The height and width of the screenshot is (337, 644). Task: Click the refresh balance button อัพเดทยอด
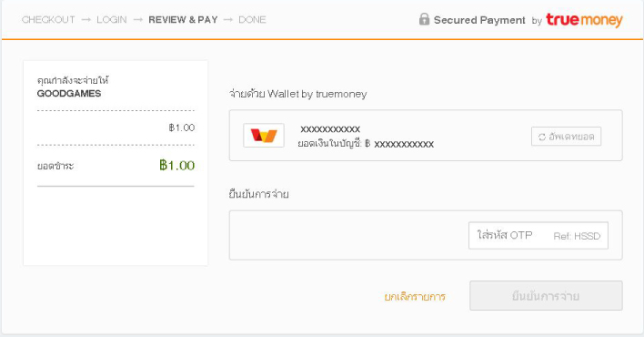pyautogui.click(x=566, y=137)
